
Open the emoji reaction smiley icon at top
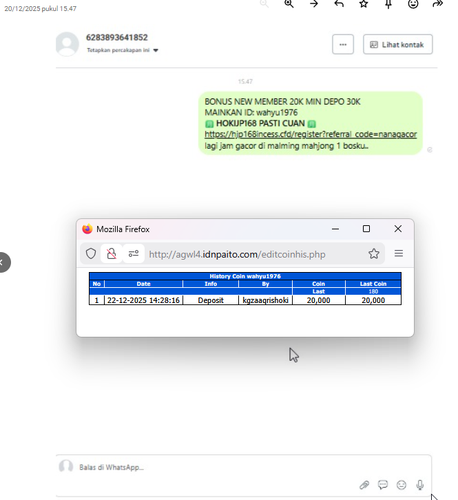tap(413, 4)
